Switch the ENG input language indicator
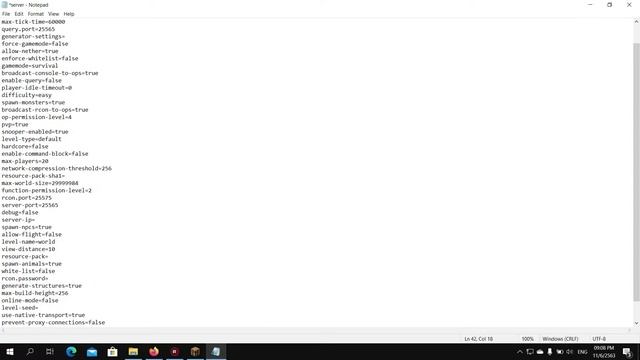 point(582,352)
